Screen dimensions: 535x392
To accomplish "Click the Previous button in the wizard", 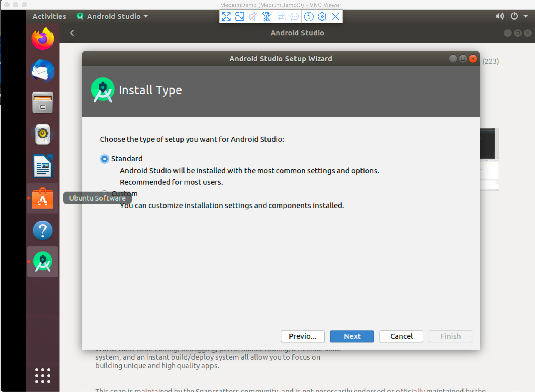I will [x=303, y=336].
